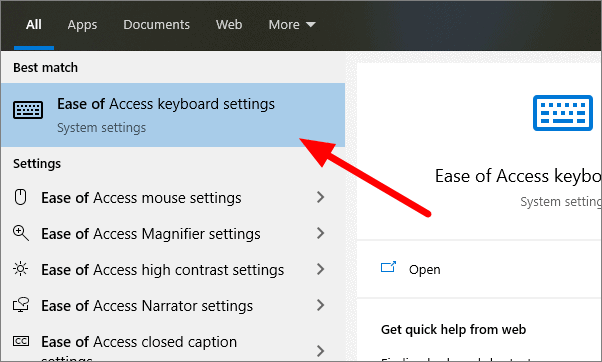Screen dimensions: 602x362
Task: Click the large blue keyboard preview icon
Action: [563, 113]
